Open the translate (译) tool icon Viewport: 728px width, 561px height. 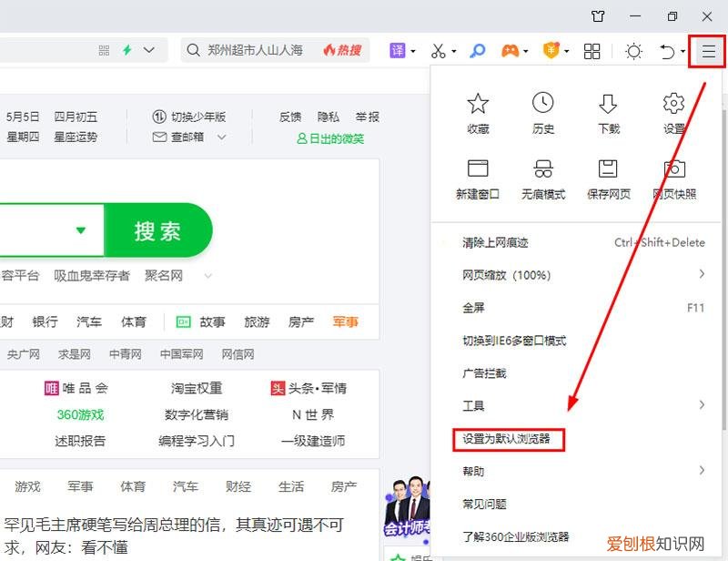click(x=399, y=51)
